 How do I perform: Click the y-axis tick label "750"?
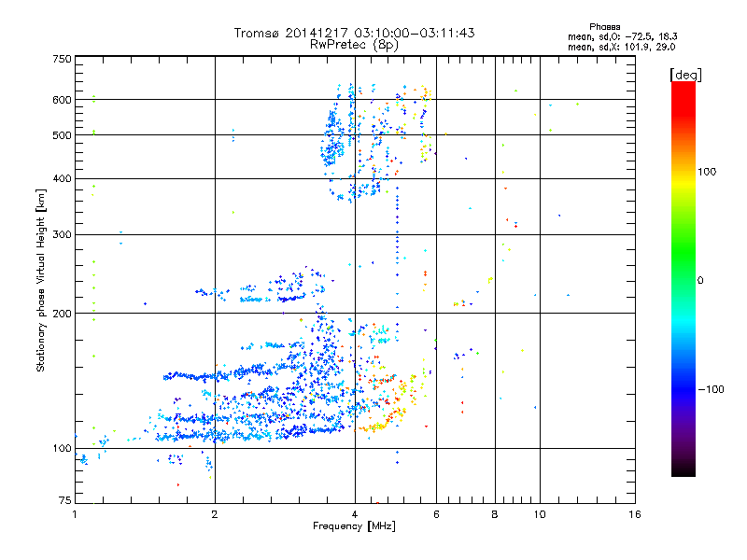(62, 59)
